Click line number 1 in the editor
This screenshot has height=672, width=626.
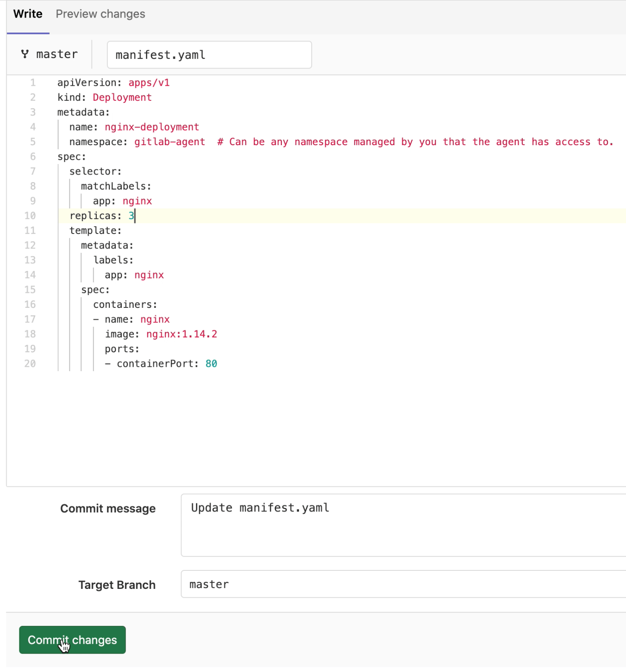click(x=33, y=82)
